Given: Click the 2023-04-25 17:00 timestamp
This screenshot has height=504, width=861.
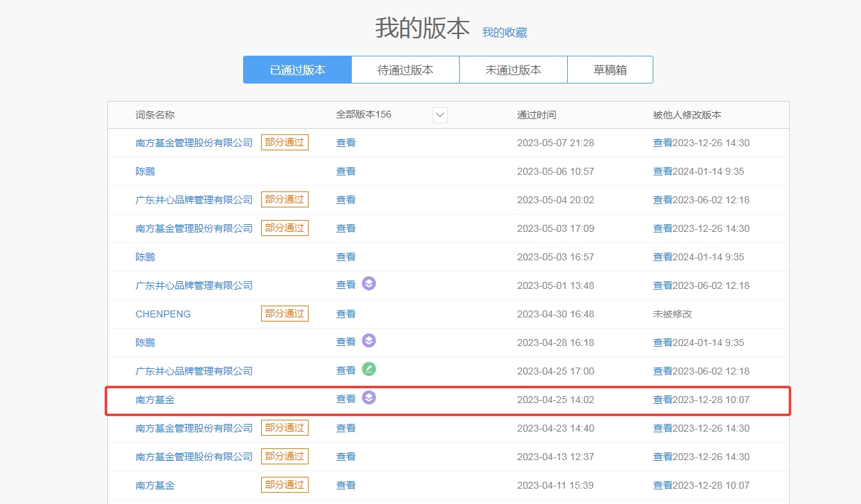Looking at the screenshot, I should coord(555,371).
